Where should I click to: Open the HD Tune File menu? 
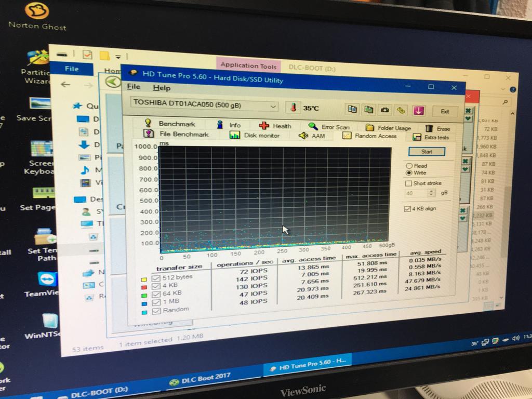(x=134, y=87)
